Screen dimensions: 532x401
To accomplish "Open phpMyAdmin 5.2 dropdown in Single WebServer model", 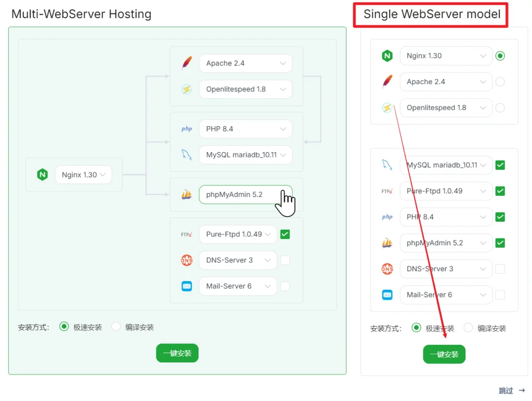I will pyautogui.click(x=446, y=243).
